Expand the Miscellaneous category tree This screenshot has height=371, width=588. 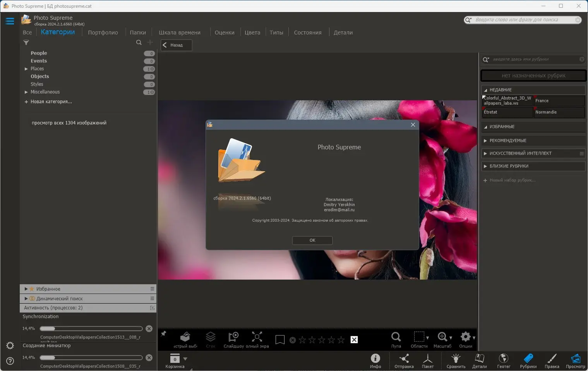pos(26,92)
